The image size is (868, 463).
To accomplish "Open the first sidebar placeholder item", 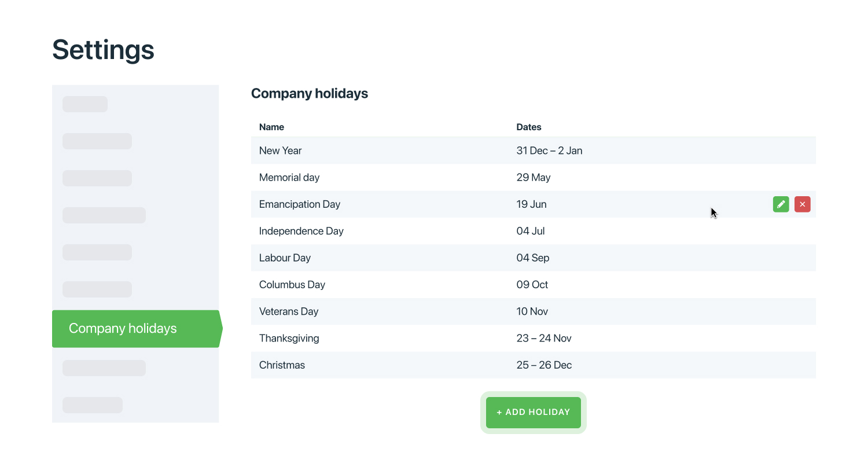I will [85, 104].
